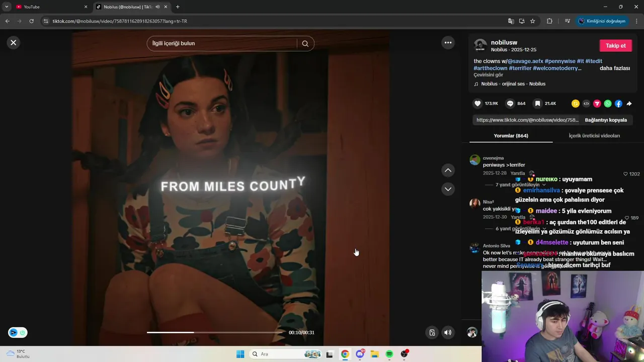Toggle the blue pill control on video

tap(18, 332)
